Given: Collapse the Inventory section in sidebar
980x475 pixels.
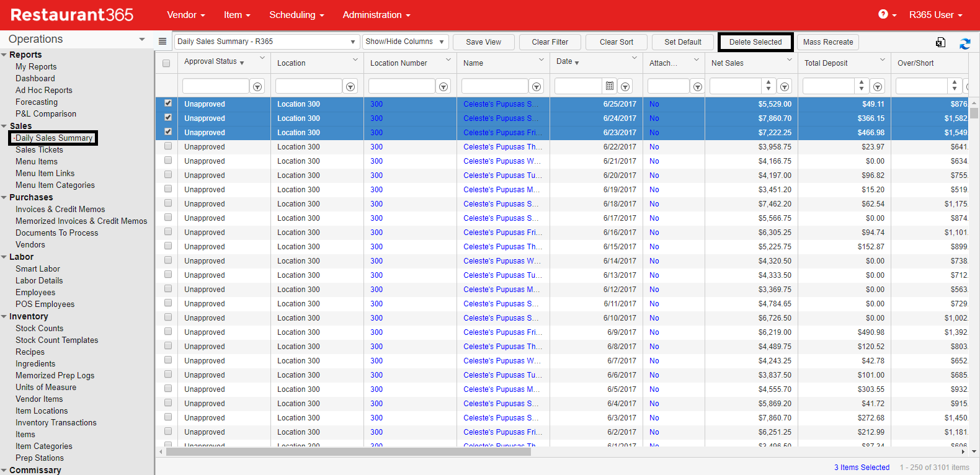Looking at the screenshot, I should [x=4, y=317].
